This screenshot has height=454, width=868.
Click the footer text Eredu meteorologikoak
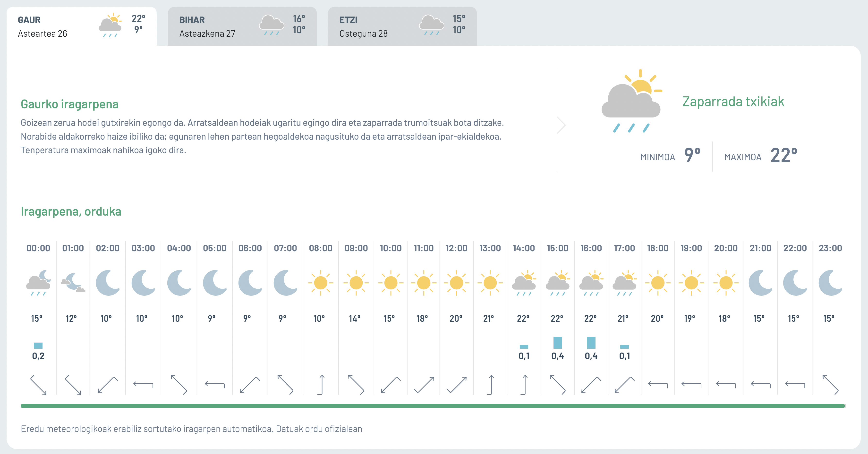tap(191, 429)
